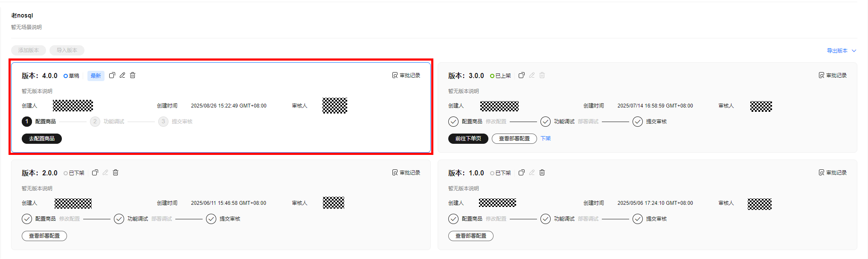The width and height of the screenshot is (868, 259).
Task: Copy version 1.0.0 using its duplicate icon
Action: coord(522,172)
